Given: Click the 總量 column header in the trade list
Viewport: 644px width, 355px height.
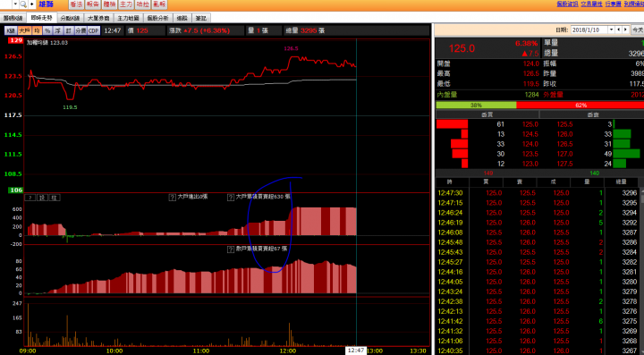Looking at the screenshot, I should (x=621, y=182).
